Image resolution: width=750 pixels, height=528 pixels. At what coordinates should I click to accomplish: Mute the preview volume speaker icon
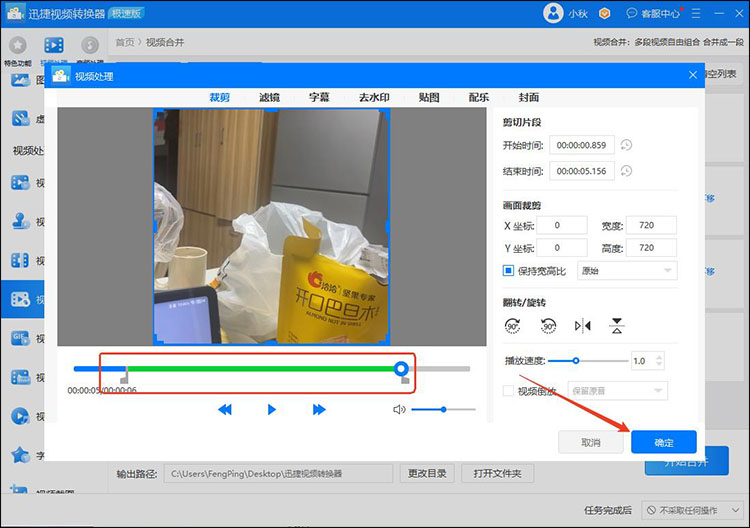click(x=399, y=409)
